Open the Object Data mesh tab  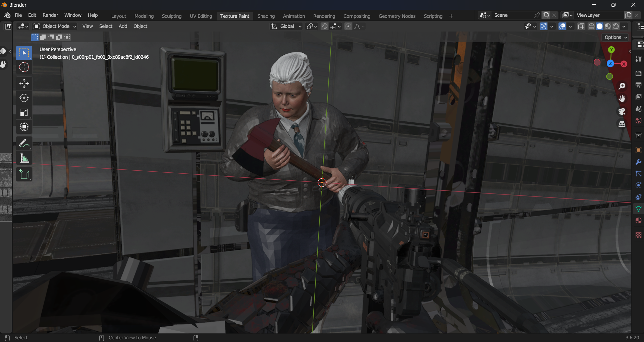[x=638, y=209]
